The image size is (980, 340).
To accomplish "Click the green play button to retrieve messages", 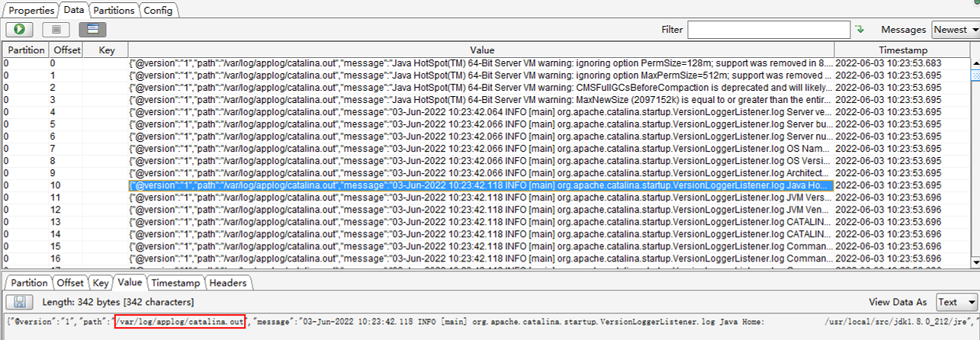I will pyautogui.click(x=19, y=30).
